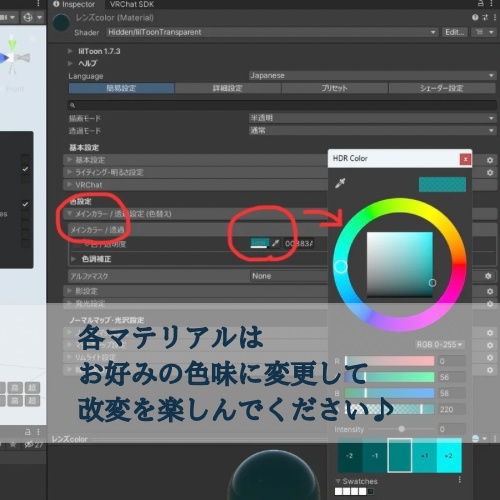500x500 pixels.
Task: Click the eyedropper beside the main color swatch
Action: pos(275,243)
